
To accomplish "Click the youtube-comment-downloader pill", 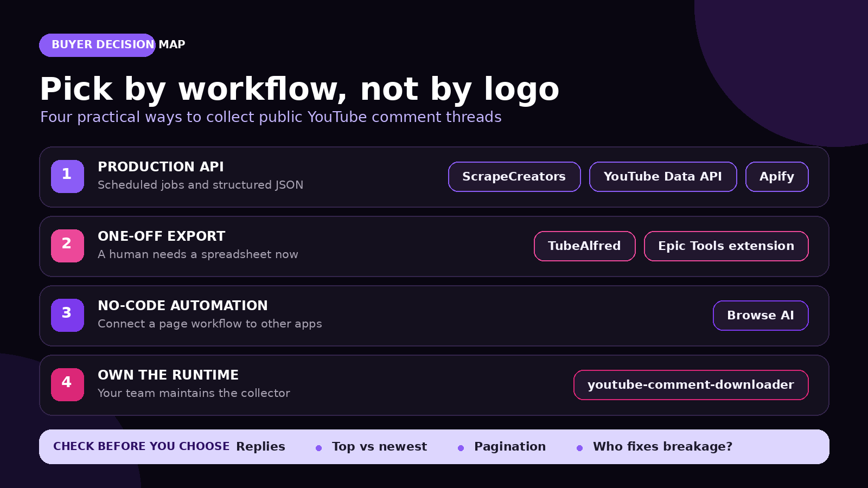I will [691, 385].
